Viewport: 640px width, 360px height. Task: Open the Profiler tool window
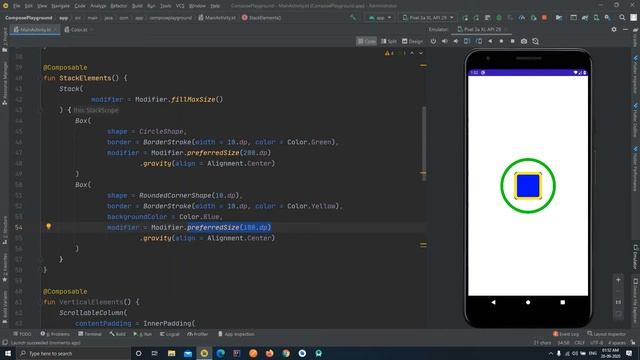[x=198, y=334]
